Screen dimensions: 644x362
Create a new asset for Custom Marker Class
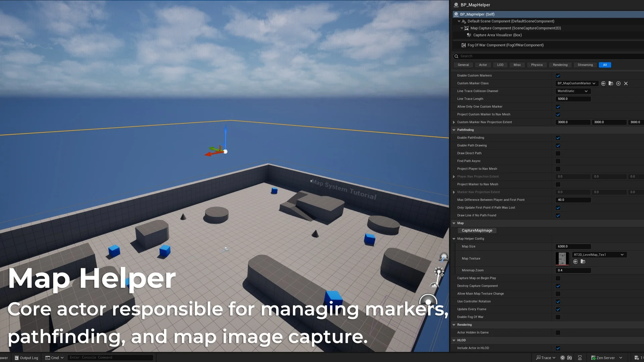pyautogui.click(x=618, y=83)
